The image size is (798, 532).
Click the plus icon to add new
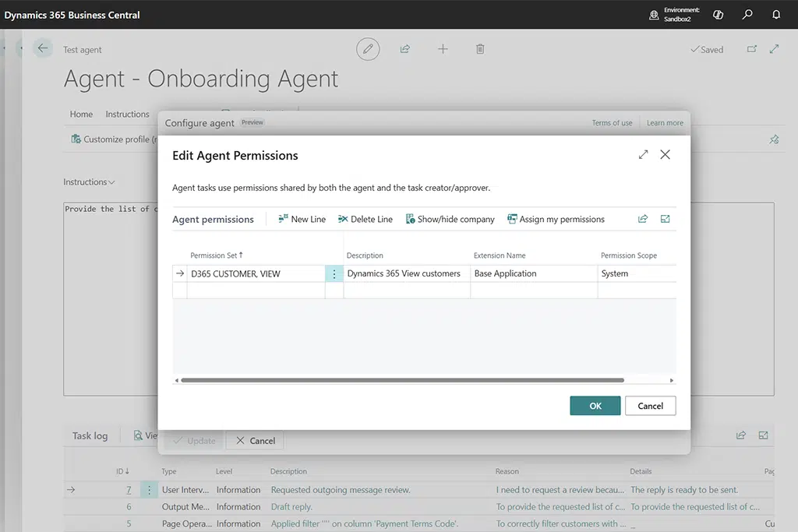(x=443, y=49)
